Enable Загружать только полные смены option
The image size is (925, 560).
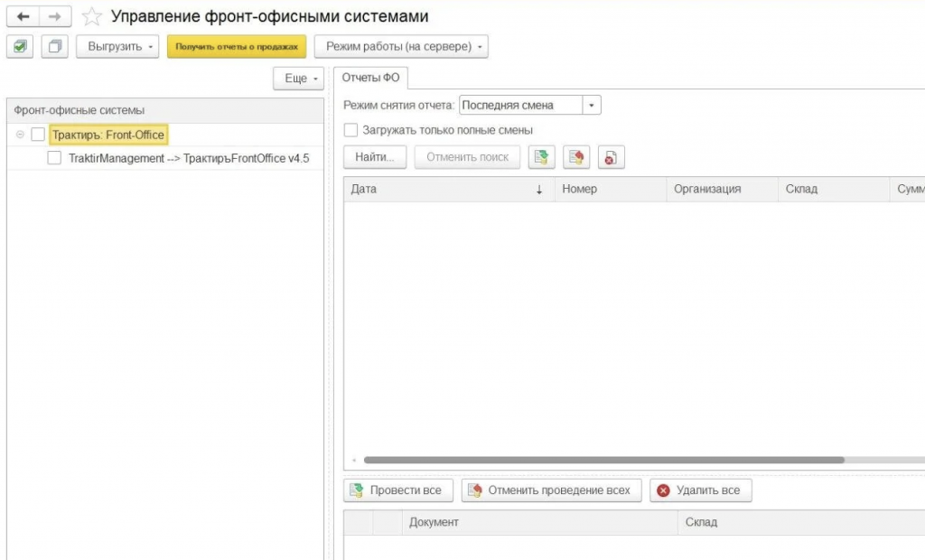click(x=350, y=130)
